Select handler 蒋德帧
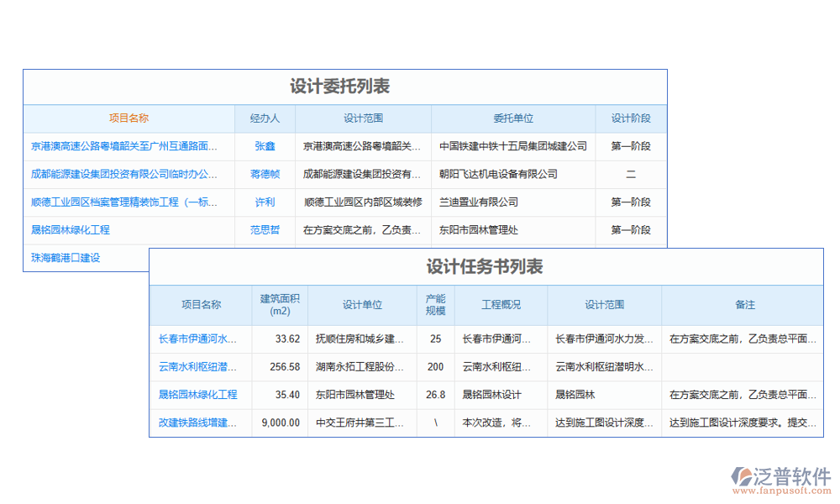Viewport: 840px width, 504px height. pos(265,174)
